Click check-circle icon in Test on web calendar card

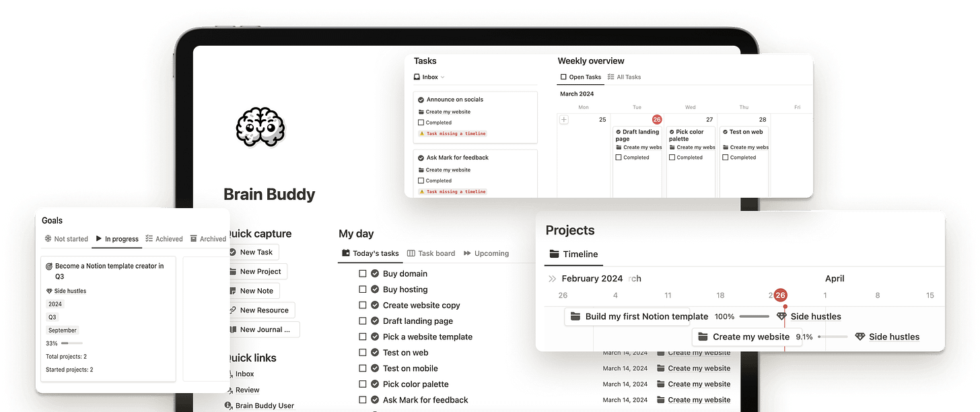726,132
